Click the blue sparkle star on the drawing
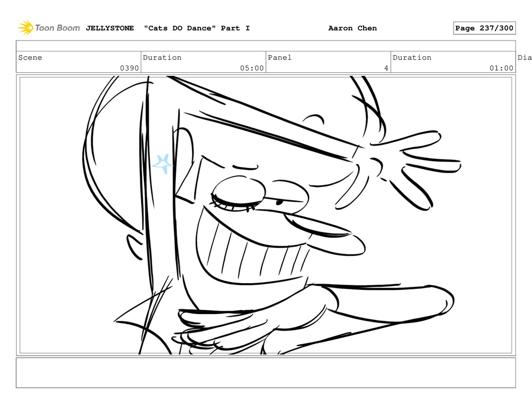The height and width of the screenshot is (412, 532). (163, 164)
